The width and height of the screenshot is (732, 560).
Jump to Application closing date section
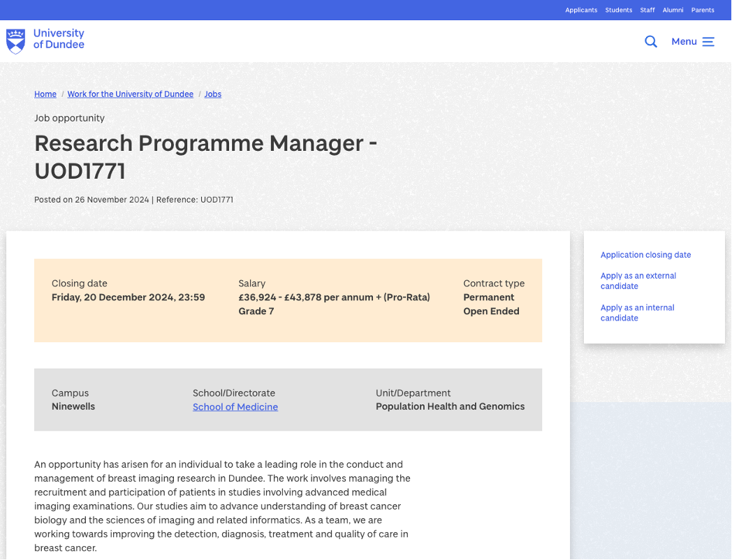click(645, 255)
